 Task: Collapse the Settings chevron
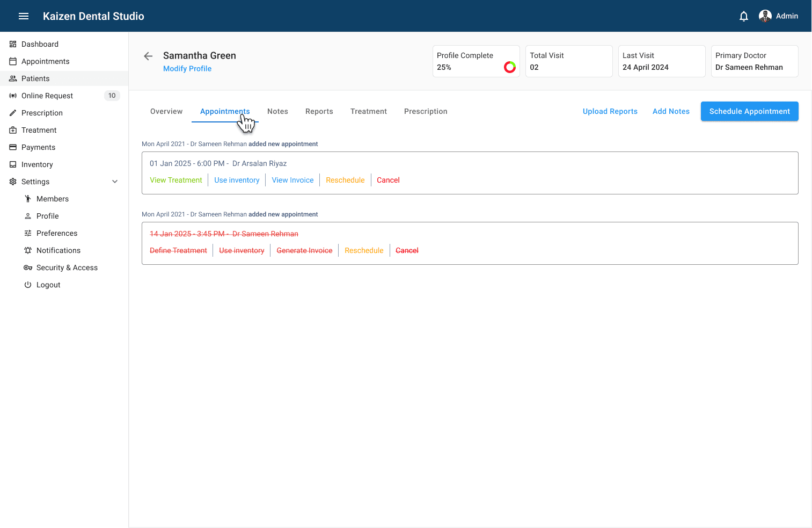115,182
